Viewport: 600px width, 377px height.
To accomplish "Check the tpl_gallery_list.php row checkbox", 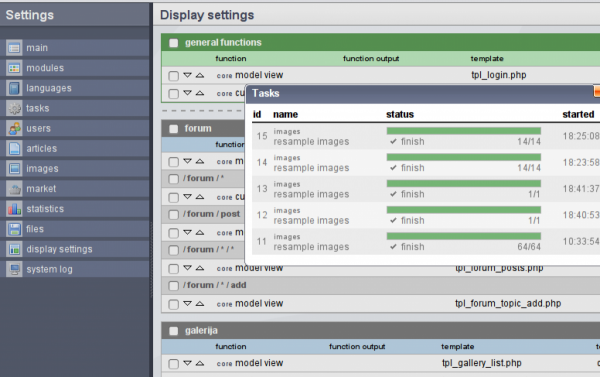I will (x=173, y=364).
